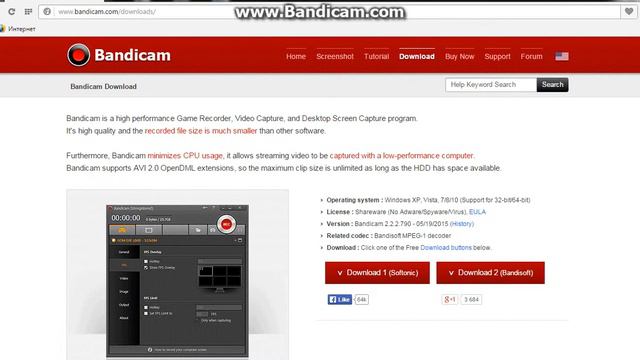Click the Facebook like count 64k
The image size is (640, 360).
point(361,300)
